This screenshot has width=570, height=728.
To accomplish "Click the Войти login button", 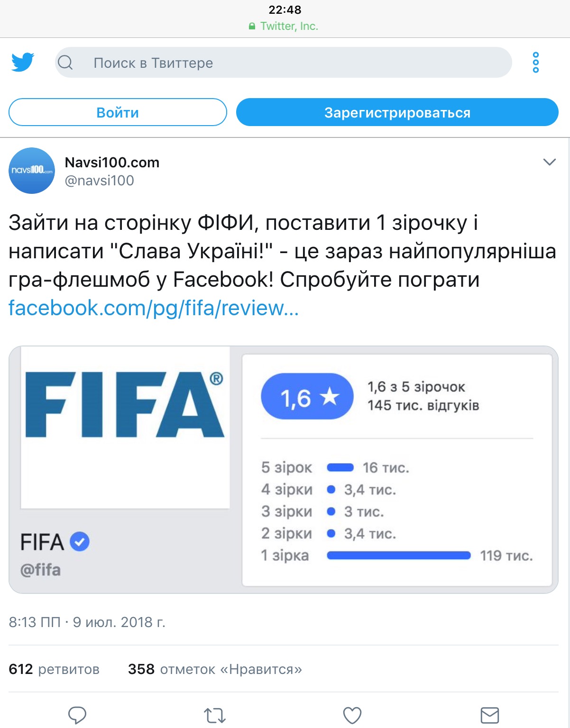I will (118, 112).
